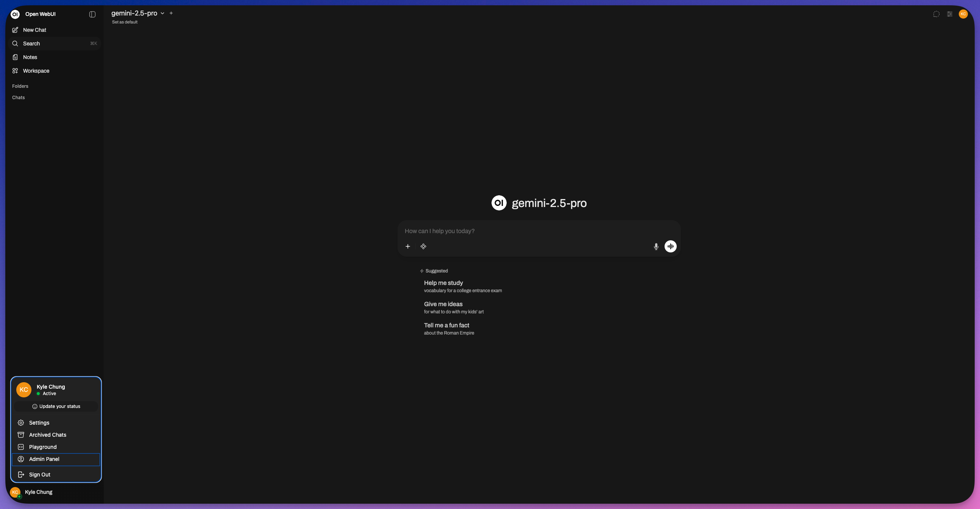This screenshot has height=509, width=980.
Task: Choose Archived Chats in user menu
Action: coord(48,435)
